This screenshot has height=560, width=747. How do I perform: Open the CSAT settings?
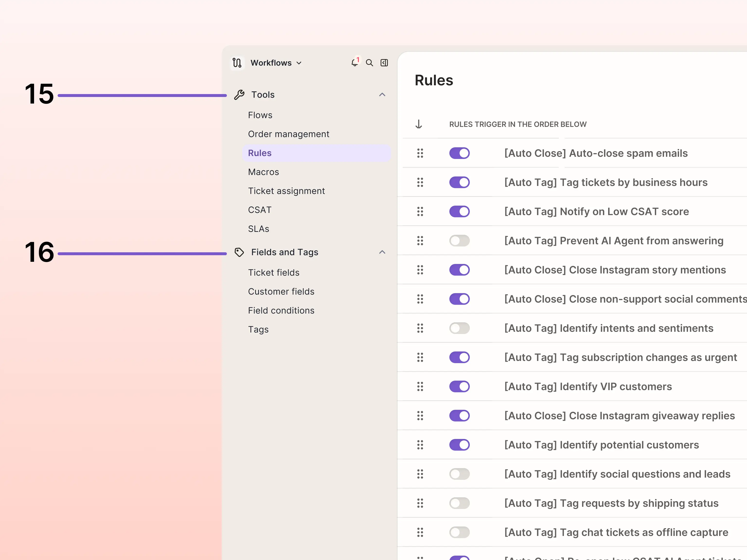tap(260, 210)
